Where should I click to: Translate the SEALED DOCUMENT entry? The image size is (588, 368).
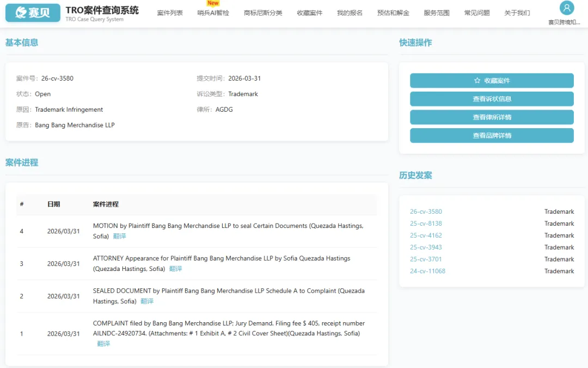click(x=147, y=301)
